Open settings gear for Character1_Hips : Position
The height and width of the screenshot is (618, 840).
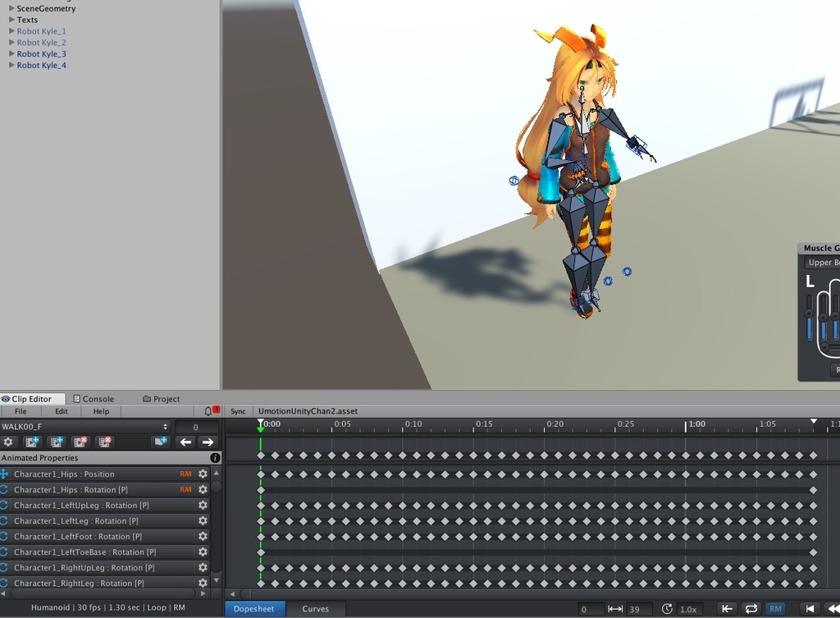coord(203,474)
